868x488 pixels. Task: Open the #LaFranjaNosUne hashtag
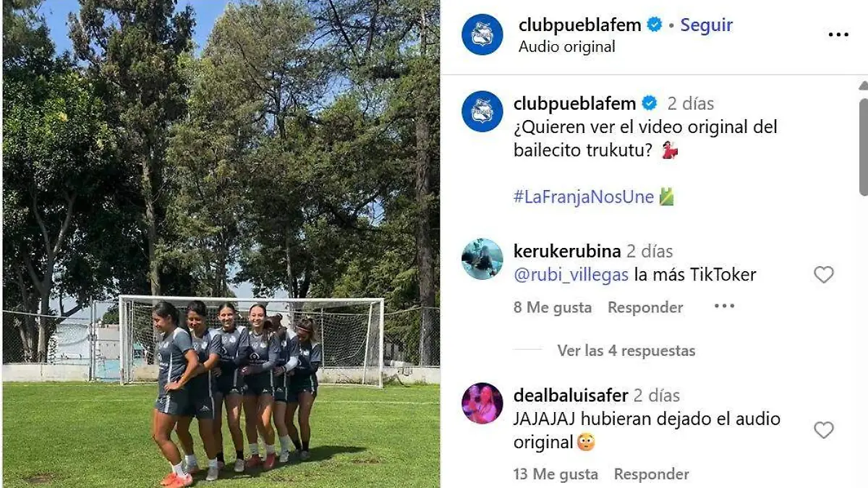[584, 197]
